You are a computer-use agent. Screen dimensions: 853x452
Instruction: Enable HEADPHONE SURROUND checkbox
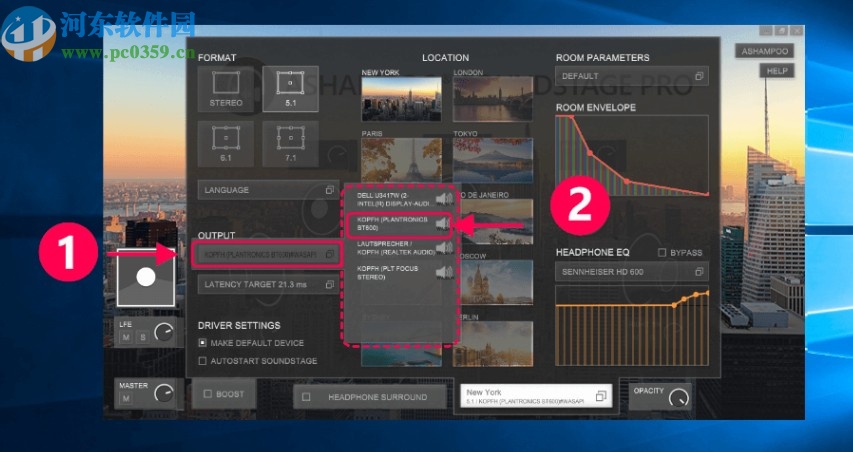[x=306, y=397]
